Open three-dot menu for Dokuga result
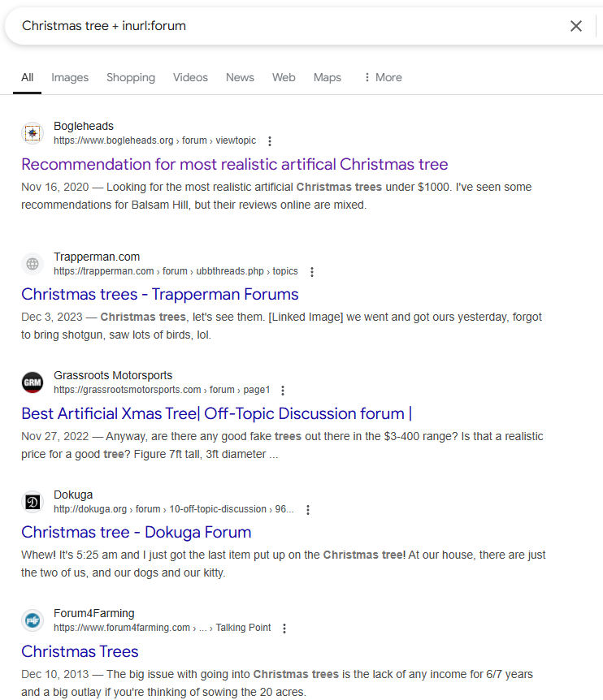Screen dimensions: 603x700 coord(308,510)
